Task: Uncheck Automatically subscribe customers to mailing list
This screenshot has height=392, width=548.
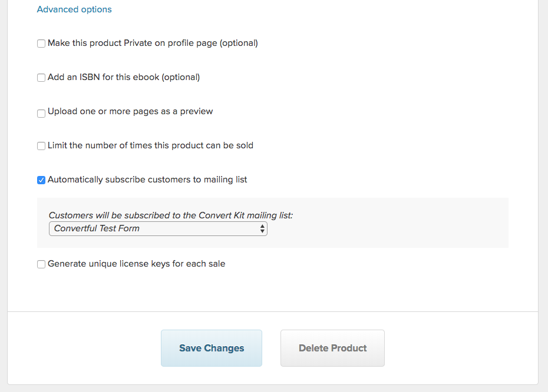Action: (x=41, y=180)
